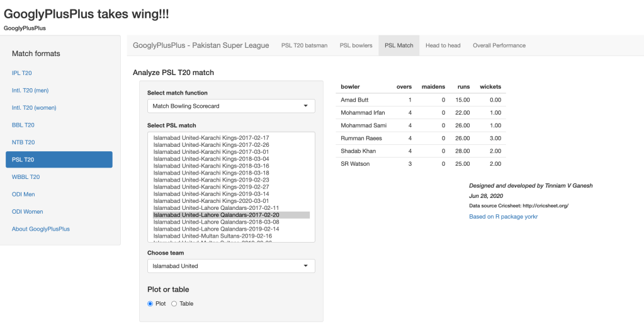Open the About GooglyPlusPlus page
This screenshot has height=334, width=644.
[x=41, y=229]
